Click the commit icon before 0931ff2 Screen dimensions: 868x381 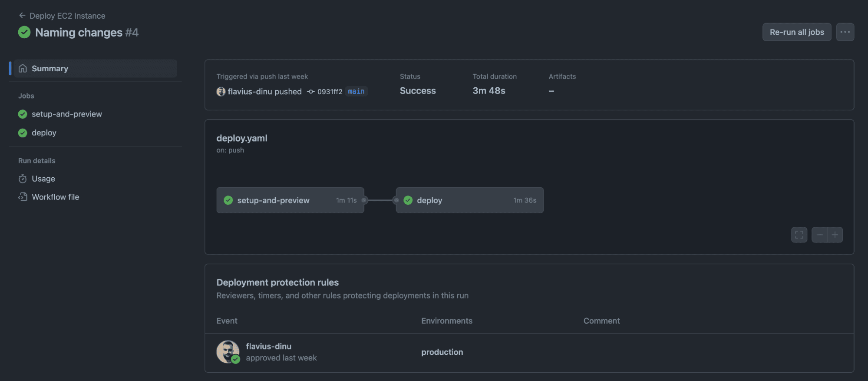[311, 92]
